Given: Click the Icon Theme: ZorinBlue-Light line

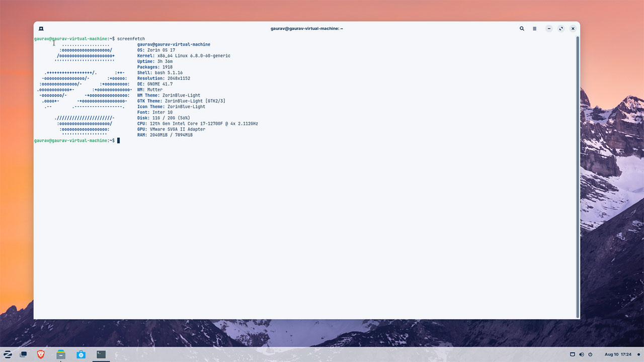Looking at the screenshot, I should click(x=171, y=107).
